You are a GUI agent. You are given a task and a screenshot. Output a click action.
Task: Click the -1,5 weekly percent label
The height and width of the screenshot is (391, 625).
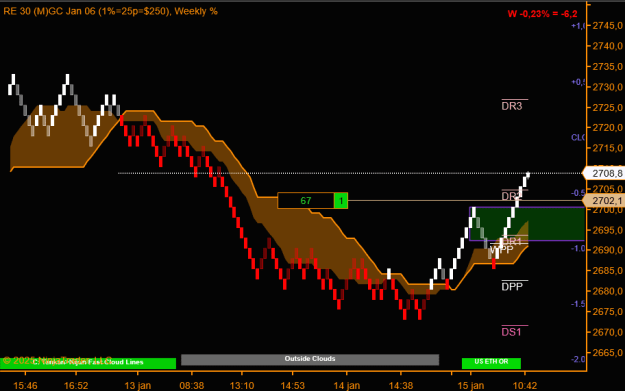(x=578, y=304)
